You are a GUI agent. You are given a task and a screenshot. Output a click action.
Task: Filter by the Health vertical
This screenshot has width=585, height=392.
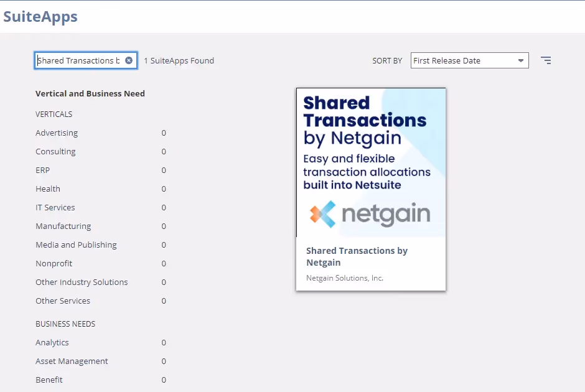48,189
